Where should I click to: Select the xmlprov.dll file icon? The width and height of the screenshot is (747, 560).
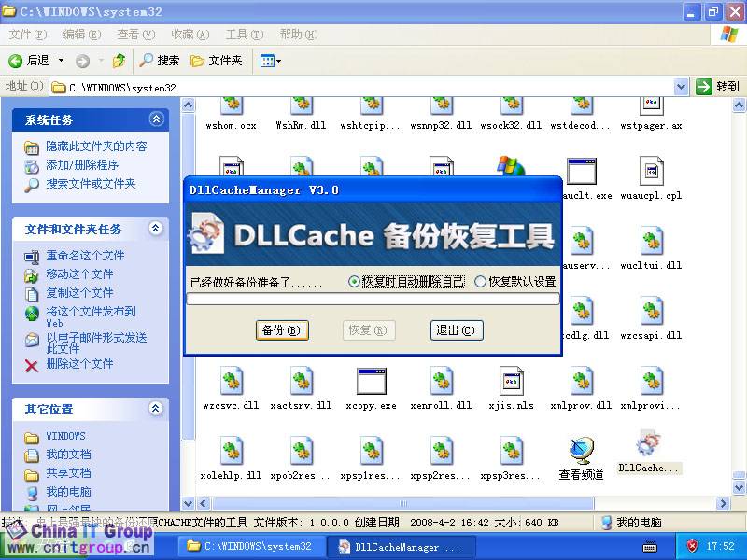[581, 381]
